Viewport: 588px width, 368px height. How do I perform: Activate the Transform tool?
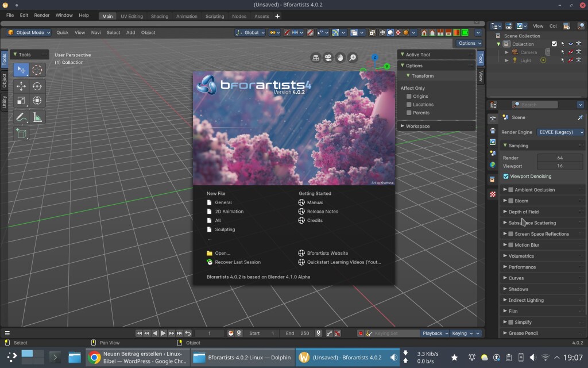pyautogui.click(x=37, y=100)
